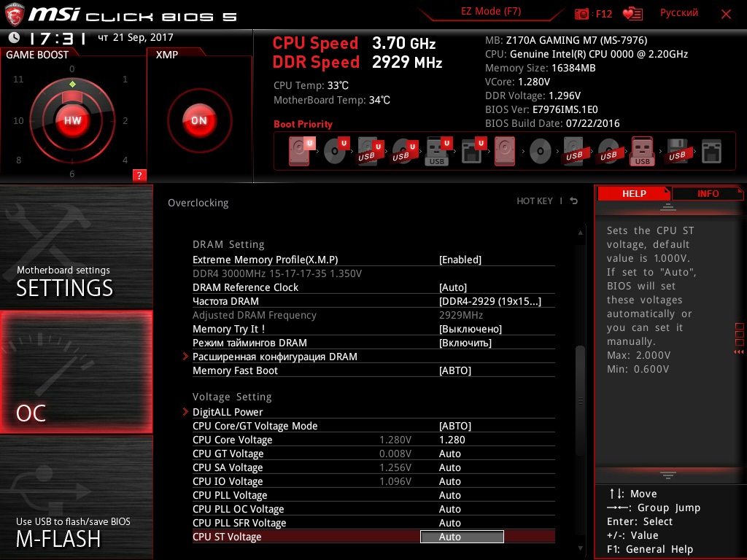This screenshot has height=560, width=747.
Task: Take a screenshot with the F12 camera icon
Action: tap(581, 14)
